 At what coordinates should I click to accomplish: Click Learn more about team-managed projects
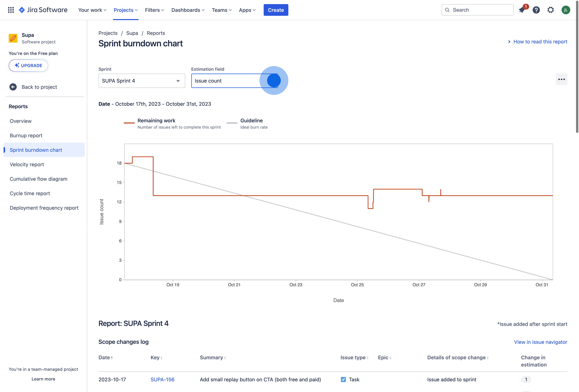[x=43, y=379]
